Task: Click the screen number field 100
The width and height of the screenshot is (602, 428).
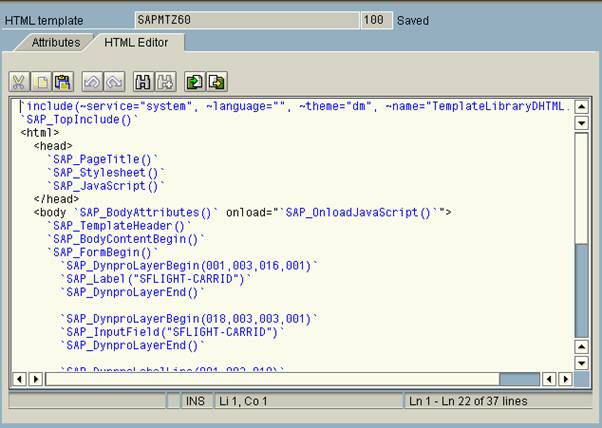Action: pos(376,20)
